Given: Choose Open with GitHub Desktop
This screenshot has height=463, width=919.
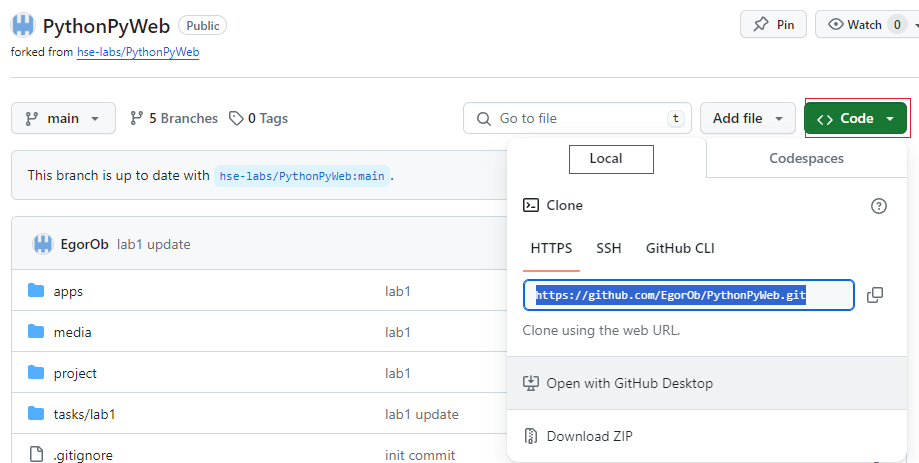Looking at the screenshot, I should pyautogui.click(x=707, y=383).
